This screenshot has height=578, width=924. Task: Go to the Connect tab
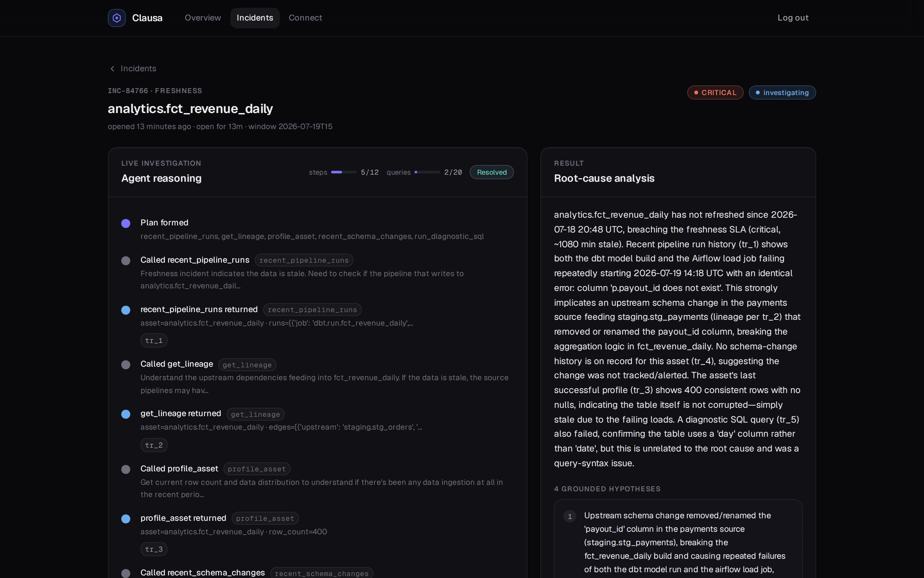[305, 18]
